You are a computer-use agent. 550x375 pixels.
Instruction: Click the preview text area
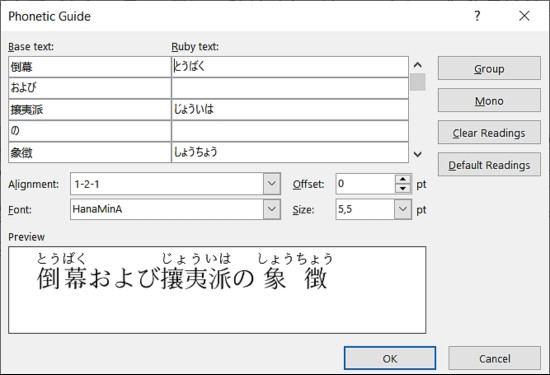coord(217,290)
